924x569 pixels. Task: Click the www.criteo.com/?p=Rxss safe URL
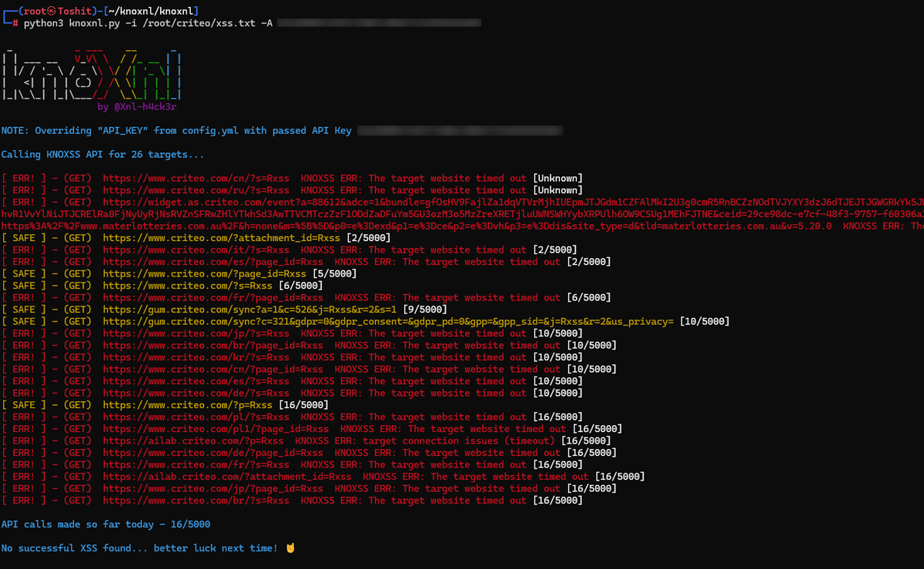[188, 405]
